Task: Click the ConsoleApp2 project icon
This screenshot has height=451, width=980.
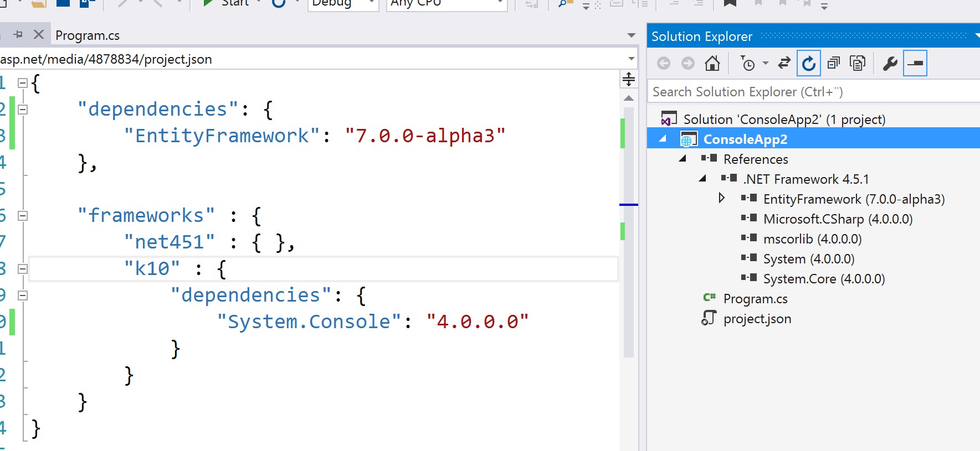Action: tap(689, 139)
